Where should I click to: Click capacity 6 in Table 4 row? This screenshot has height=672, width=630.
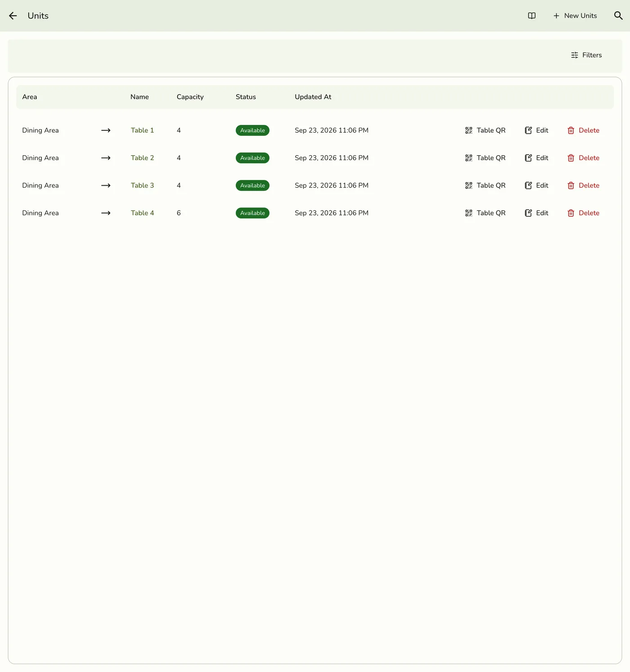point(179,213)
